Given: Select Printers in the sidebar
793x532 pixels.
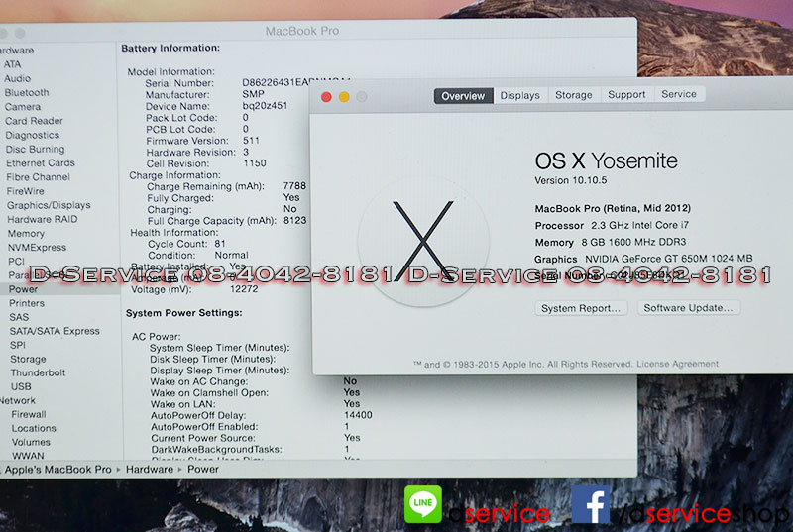Looking at the screenshot, I should click(27, 303).
